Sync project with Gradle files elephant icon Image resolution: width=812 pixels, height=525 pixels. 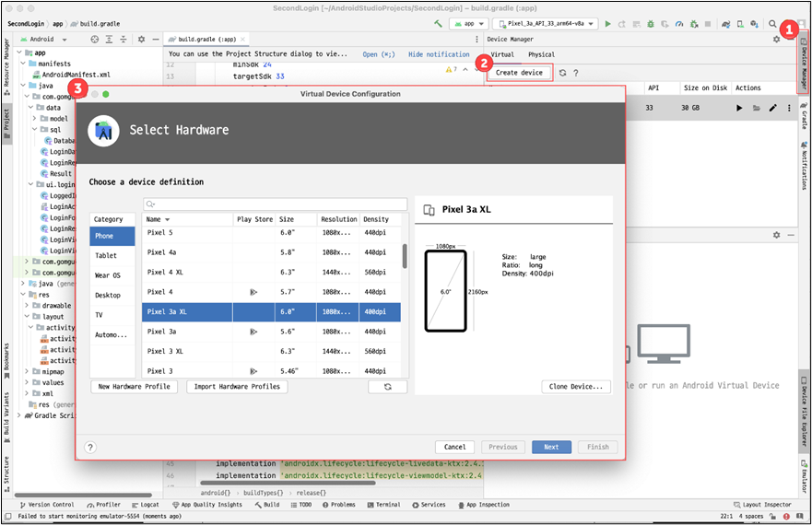(x=726, y=24)
